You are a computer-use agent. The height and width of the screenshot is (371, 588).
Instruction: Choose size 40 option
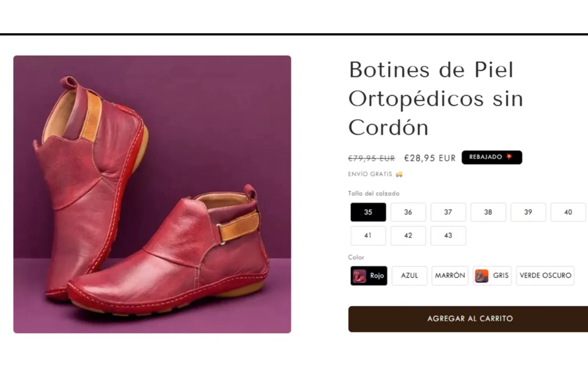click(x=568, y=212)
